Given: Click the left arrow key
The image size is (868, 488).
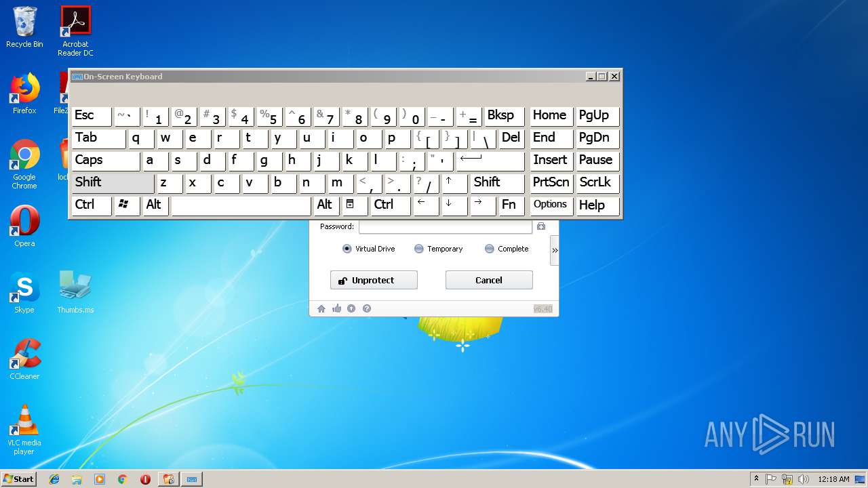Looking at the screenshot, I should 426,205.
